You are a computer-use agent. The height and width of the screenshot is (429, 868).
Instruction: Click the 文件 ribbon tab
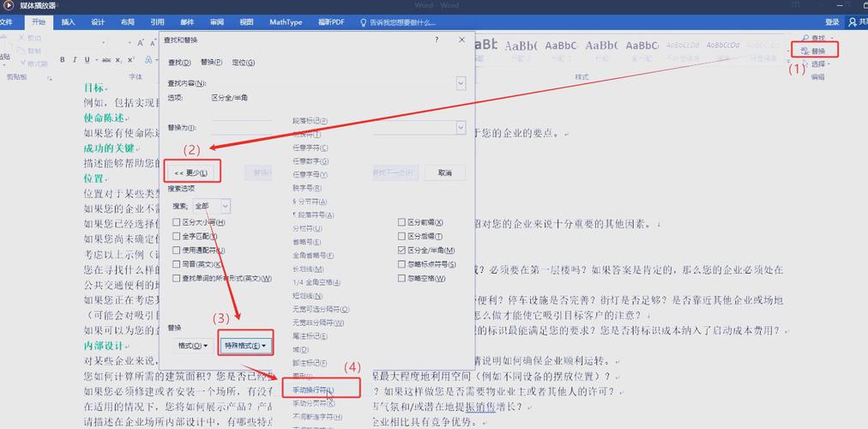pos(5,22)
